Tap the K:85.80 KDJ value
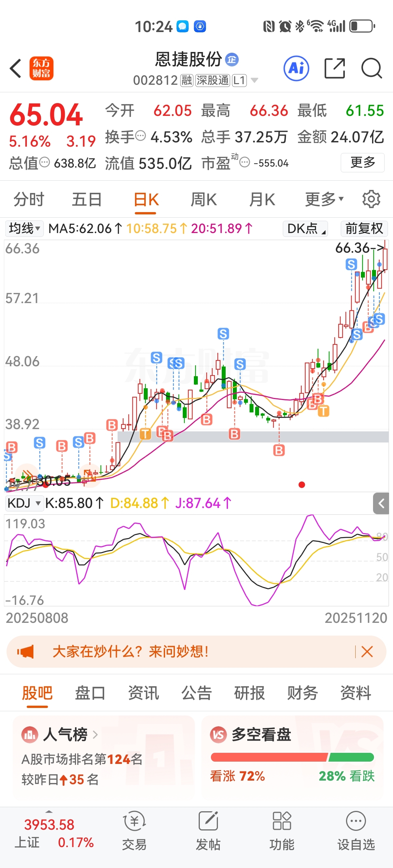This screenshot has width=393, height=868. coord(74,503)
